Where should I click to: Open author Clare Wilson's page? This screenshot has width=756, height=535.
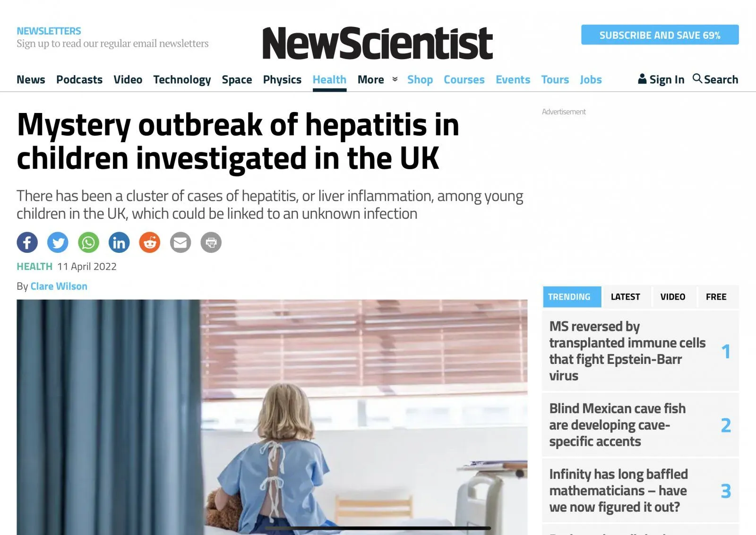point(59,286)
